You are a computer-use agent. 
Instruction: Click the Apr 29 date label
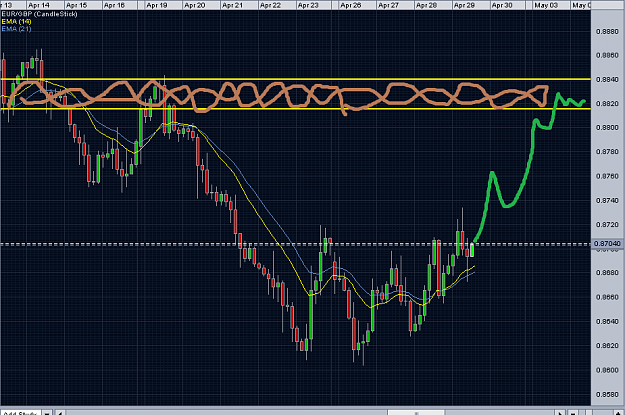pos(464,5)
